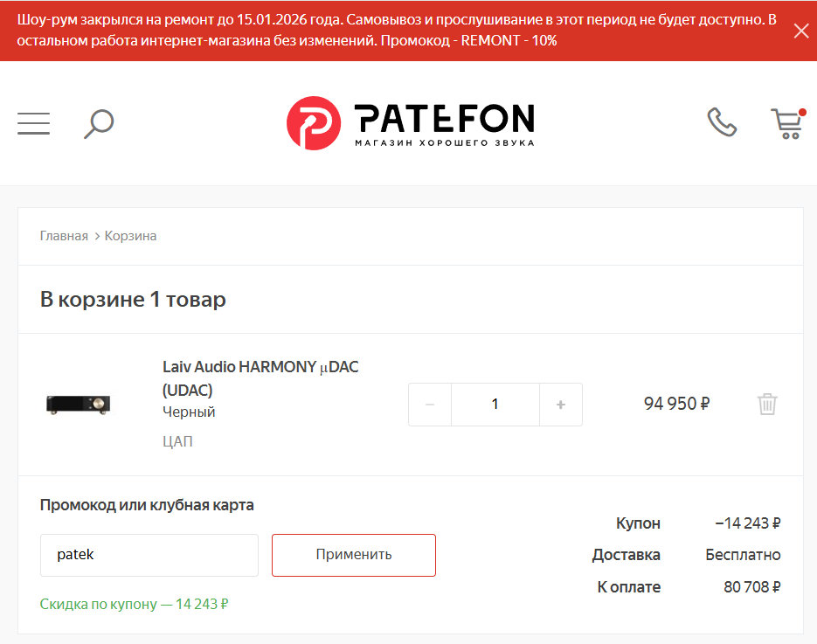
Task: Click the promo code input field
Action: point(149,555)
